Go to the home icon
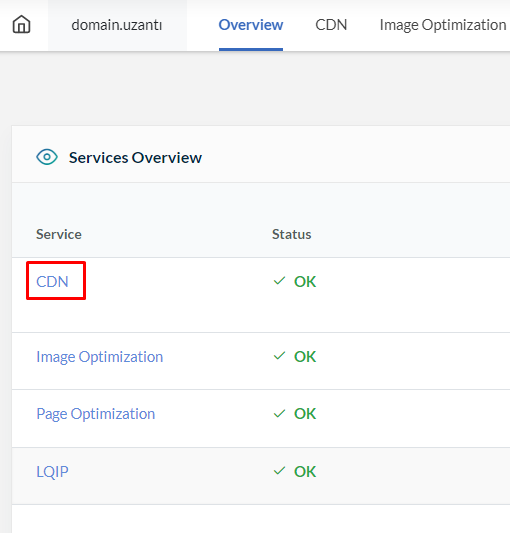The image size is (510, 533). click(21, 24)
